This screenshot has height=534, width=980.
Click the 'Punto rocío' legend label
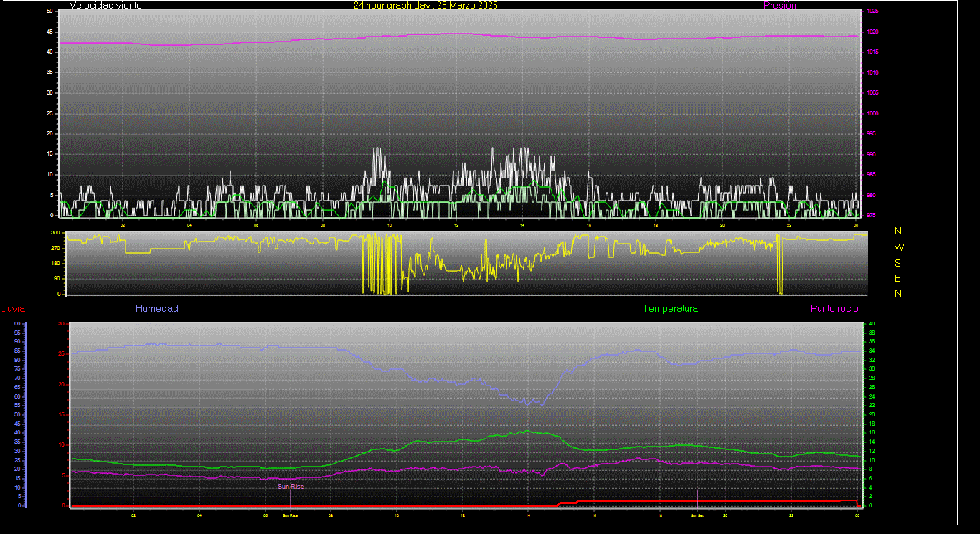pyautogui.click(x=834, y=308)
